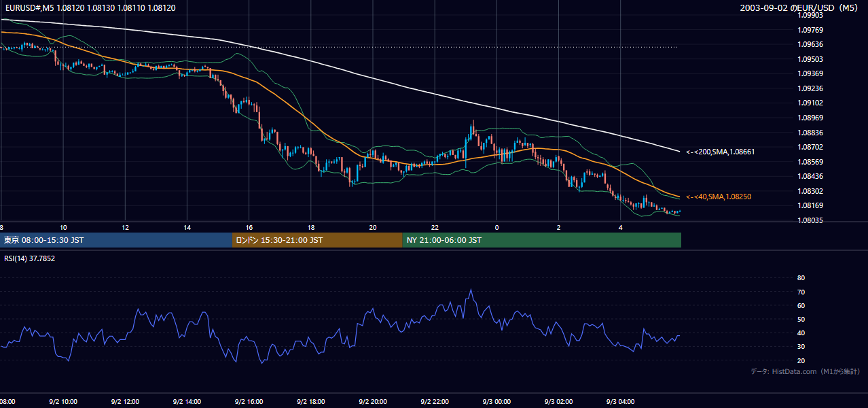Click the 9/2 22:00 time axis label
The image size is (868, 408).
435,402
